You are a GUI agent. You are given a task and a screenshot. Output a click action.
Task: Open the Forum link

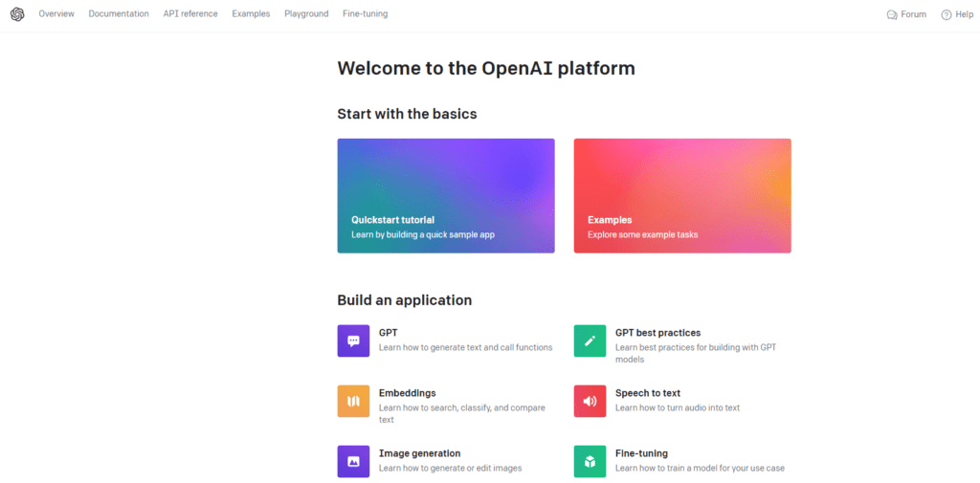(906, 14)
